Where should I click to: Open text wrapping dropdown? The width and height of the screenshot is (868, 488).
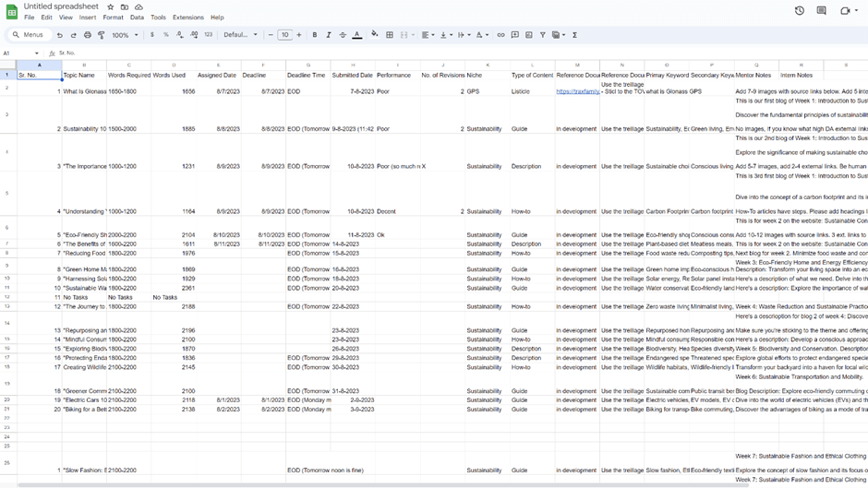pyautogui.click(x=464, y=35)
